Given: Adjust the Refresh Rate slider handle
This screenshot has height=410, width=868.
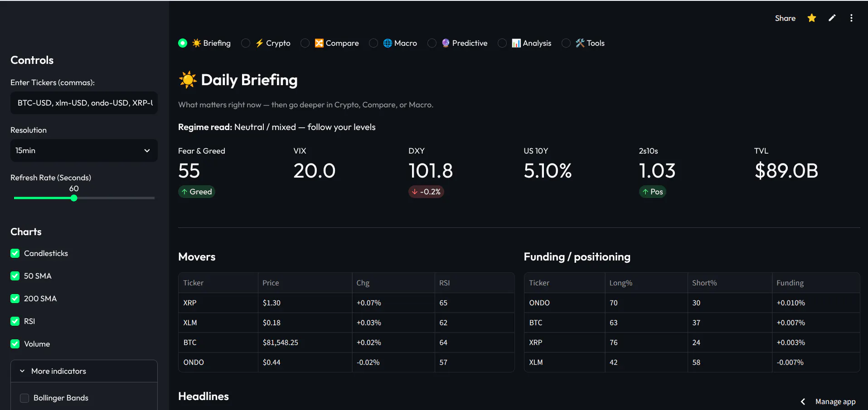Looking at the screenshot, I should (74, 198).
